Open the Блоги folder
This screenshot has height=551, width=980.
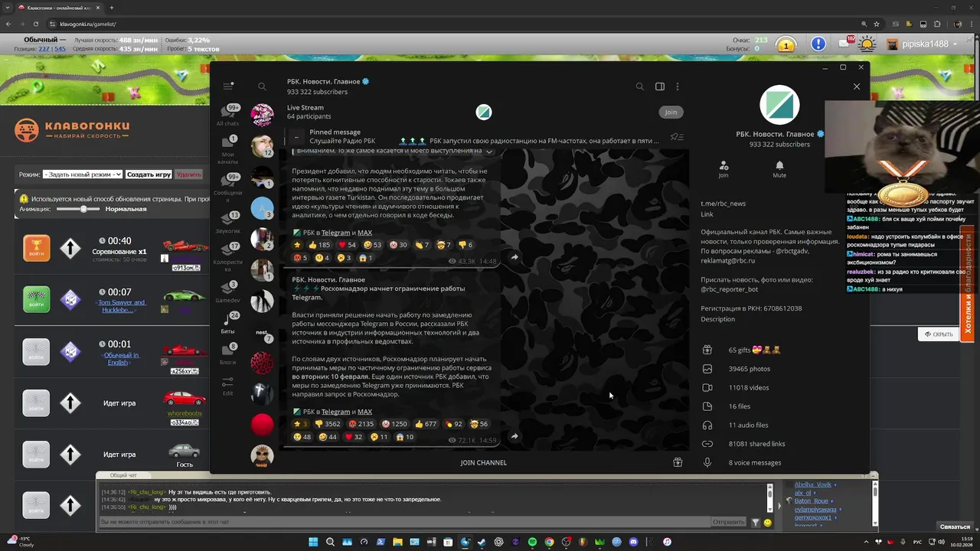(x=227, y=354)
